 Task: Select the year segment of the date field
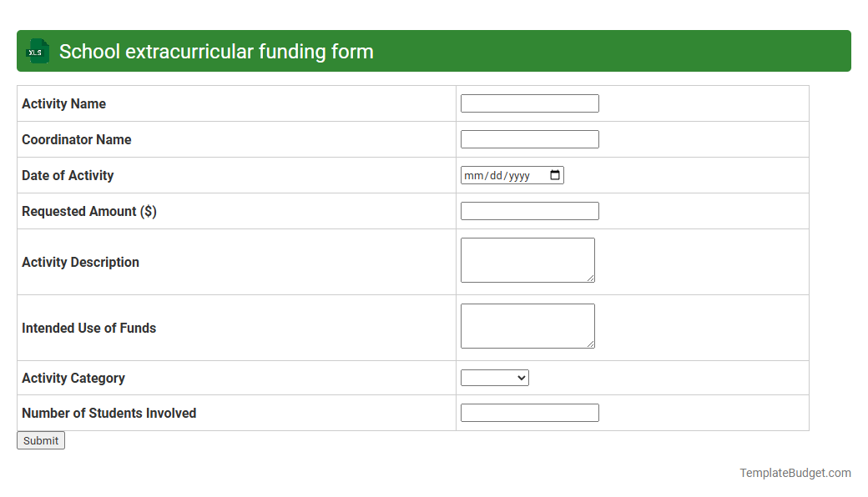pos(518,175)
